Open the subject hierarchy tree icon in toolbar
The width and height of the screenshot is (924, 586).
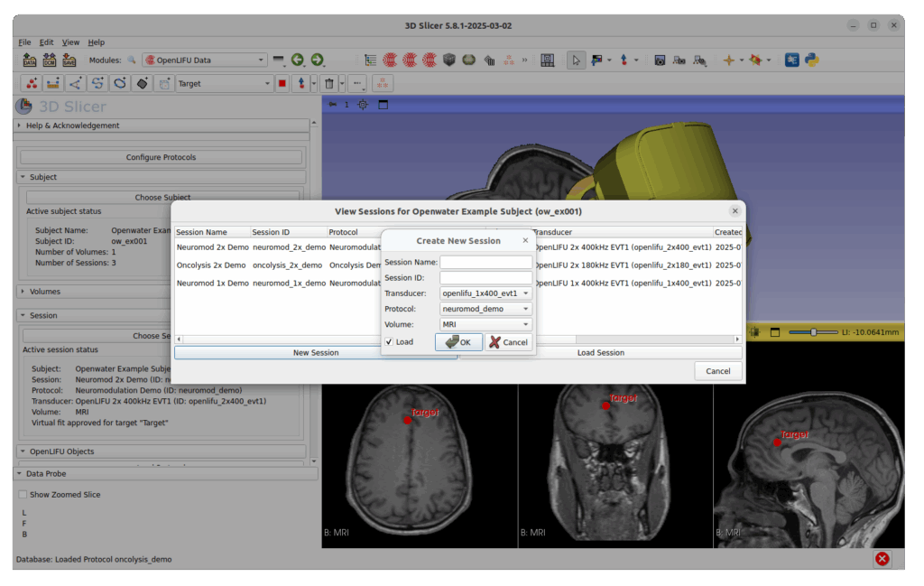pos(371,60)
